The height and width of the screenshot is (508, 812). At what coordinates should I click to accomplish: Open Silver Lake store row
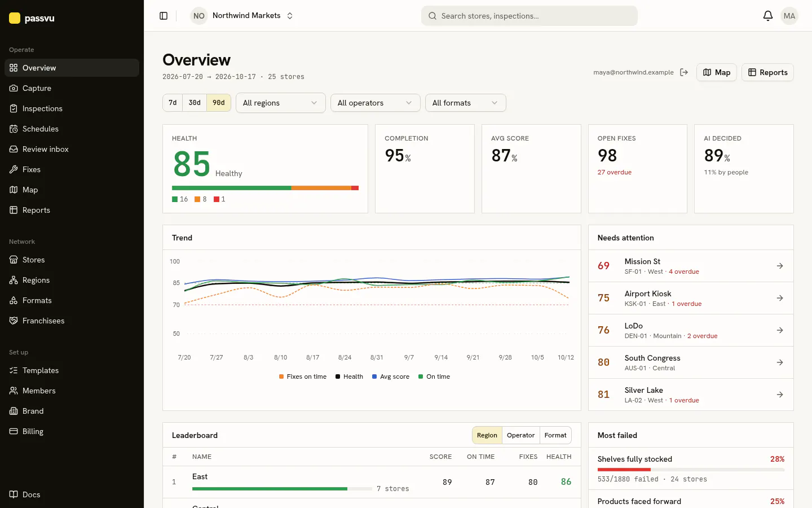pyautogui.click(x=691, y=395)
